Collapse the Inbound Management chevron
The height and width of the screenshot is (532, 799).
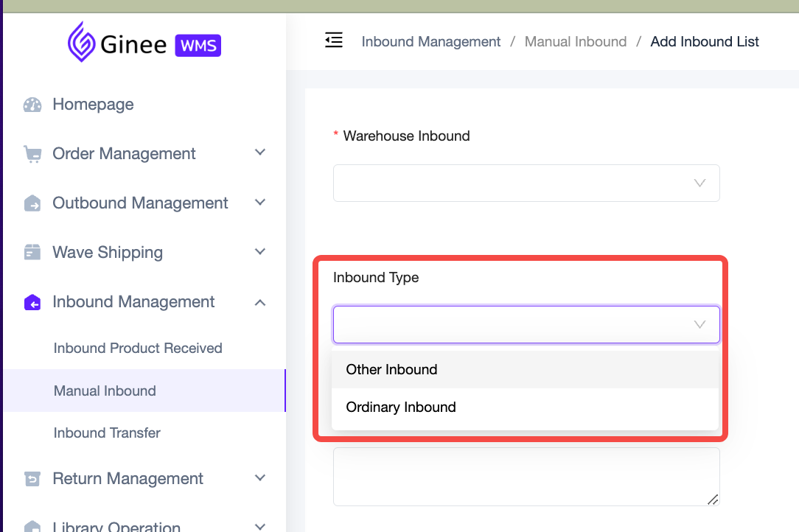(x=259, y=302)
